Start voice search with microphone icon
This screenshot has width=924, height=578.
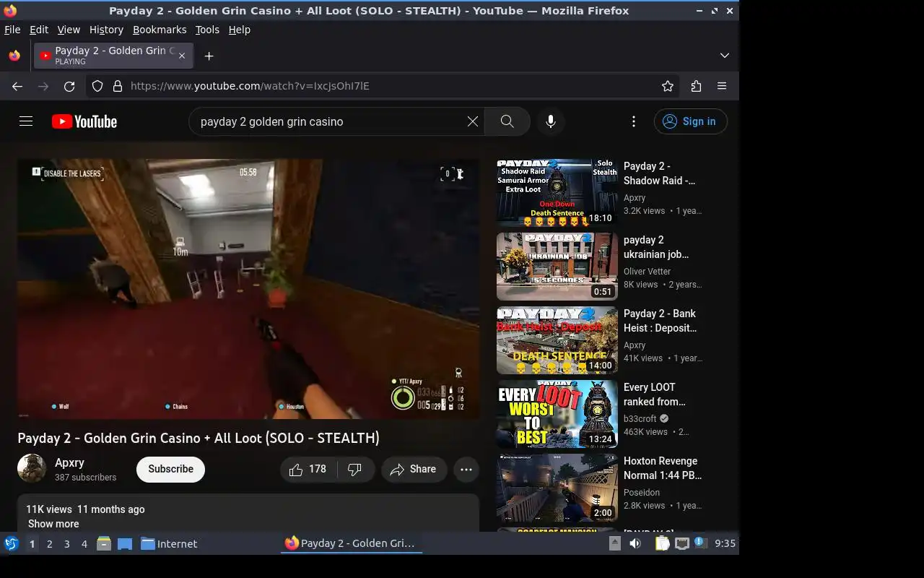coord(551,121)
